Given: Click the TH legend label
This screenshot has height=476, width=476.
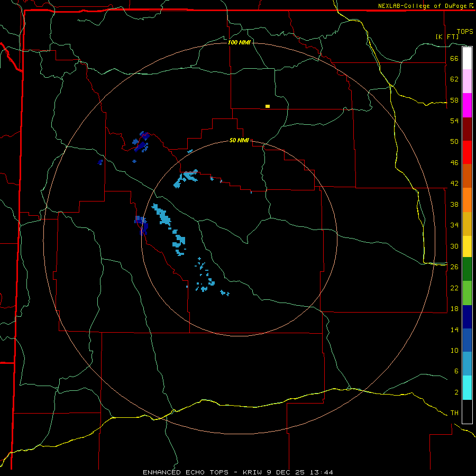Looking at the screenshot, I should 454,413.
